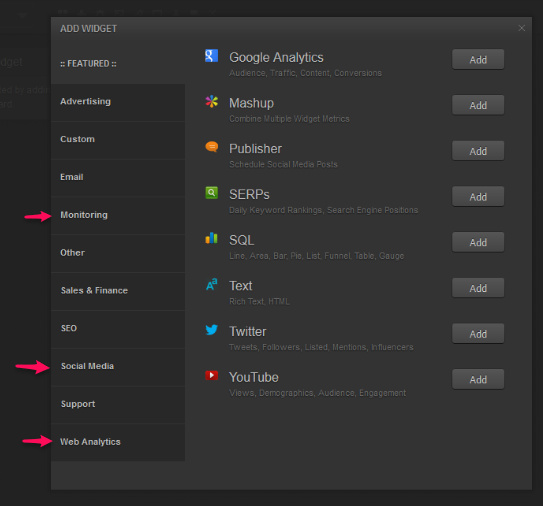This screenshot has height=506, width=543.
Task: Click the ADD WIDGET dialog heading
Action: tap(88, 29)
